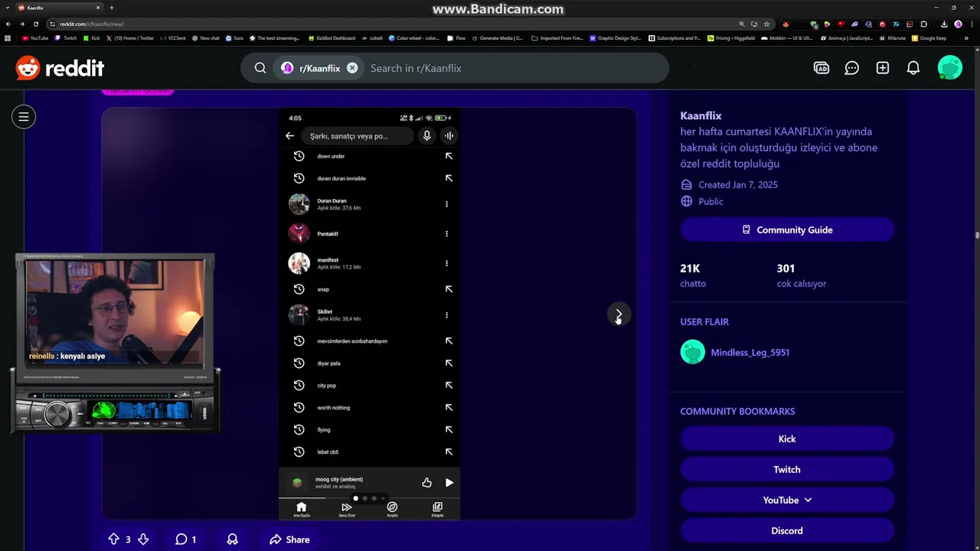Click the Pentakill artist avatar

coord(299,233)
